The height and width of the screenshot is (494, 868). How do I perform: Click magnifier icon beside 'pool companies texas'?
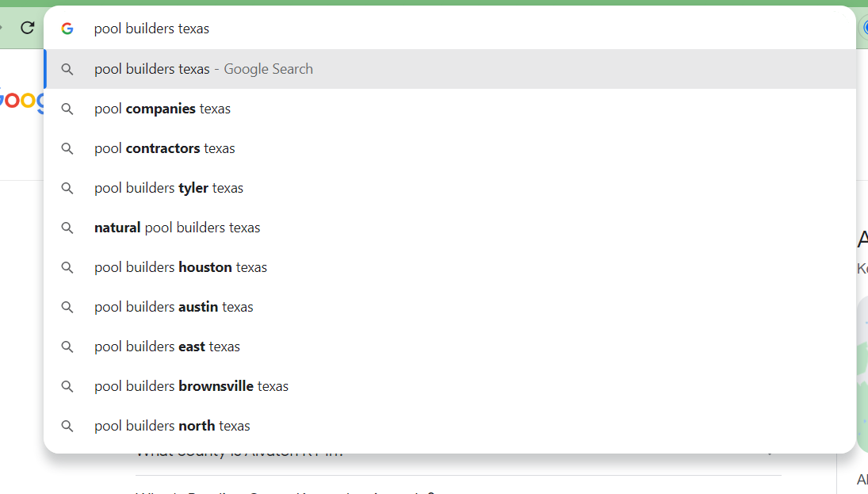coord(67,109)
